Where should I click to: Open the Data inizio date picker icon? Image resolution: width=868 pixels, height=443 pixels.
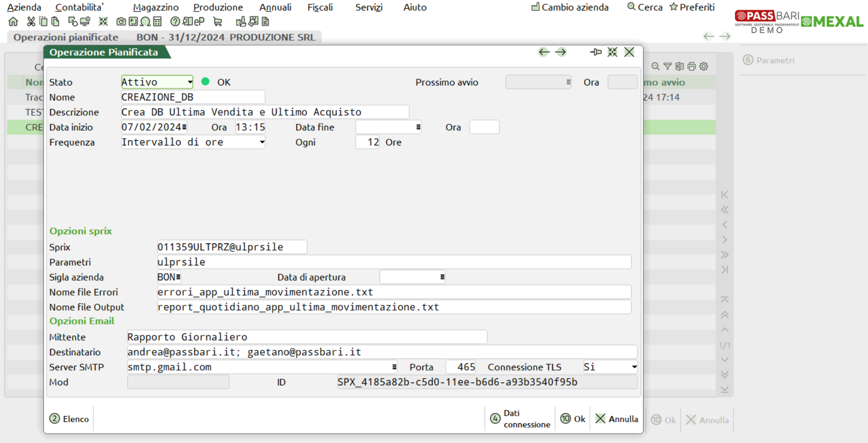tap(184, 127)
